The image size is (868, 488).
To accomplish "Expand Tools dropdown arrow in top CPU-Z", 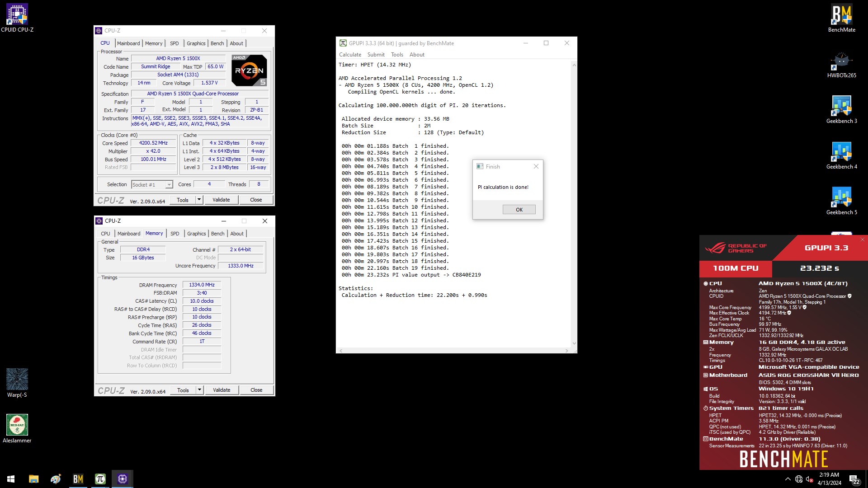I will 199,200.
